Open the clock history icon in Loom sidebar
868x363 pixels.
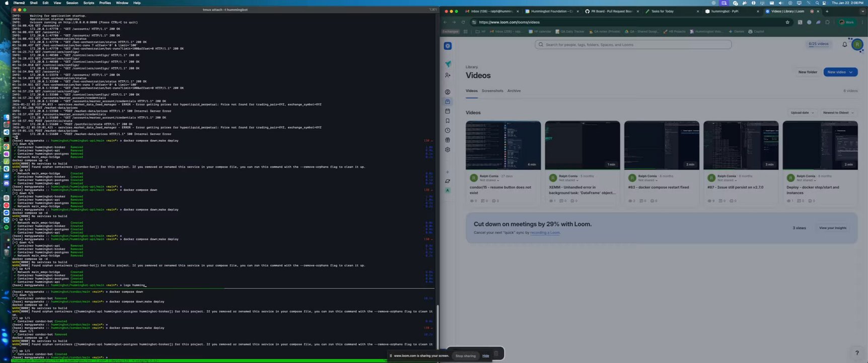(x=448, y=131)
